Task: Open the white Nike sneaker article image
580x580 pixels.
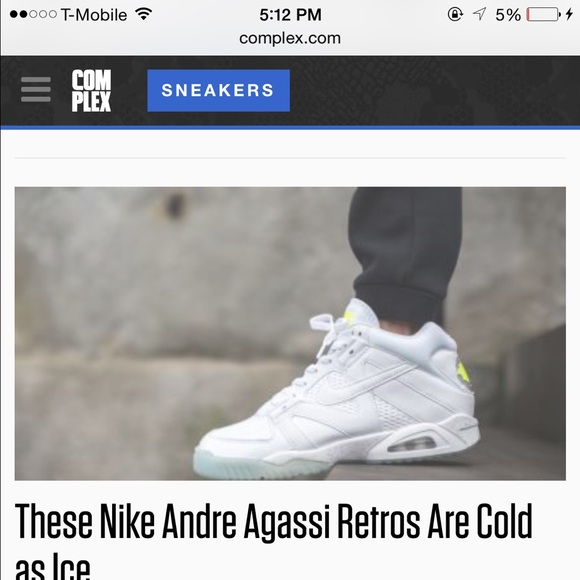Action: point(290,334)
